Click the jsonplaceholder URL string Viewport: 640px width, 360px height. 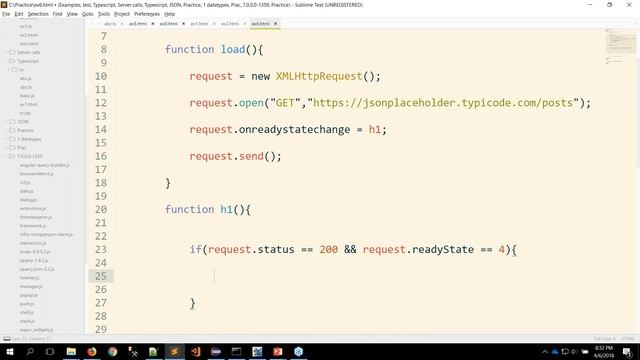(443, 103)
